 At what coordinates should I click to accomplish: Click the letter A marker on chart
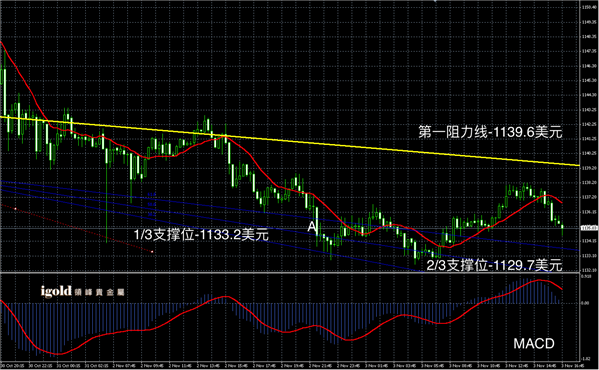(312, 227)
